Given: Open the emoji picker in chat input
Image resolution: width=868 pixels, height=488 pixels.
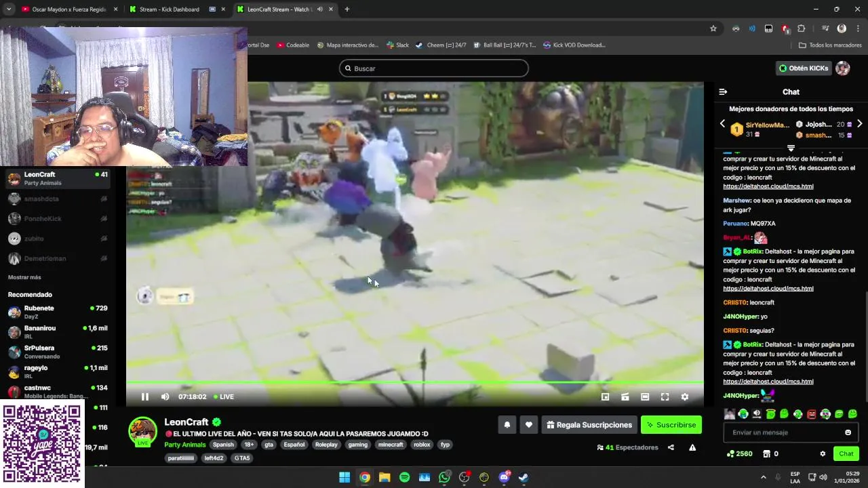Looking at the screenshot, I should click(848, 432).
